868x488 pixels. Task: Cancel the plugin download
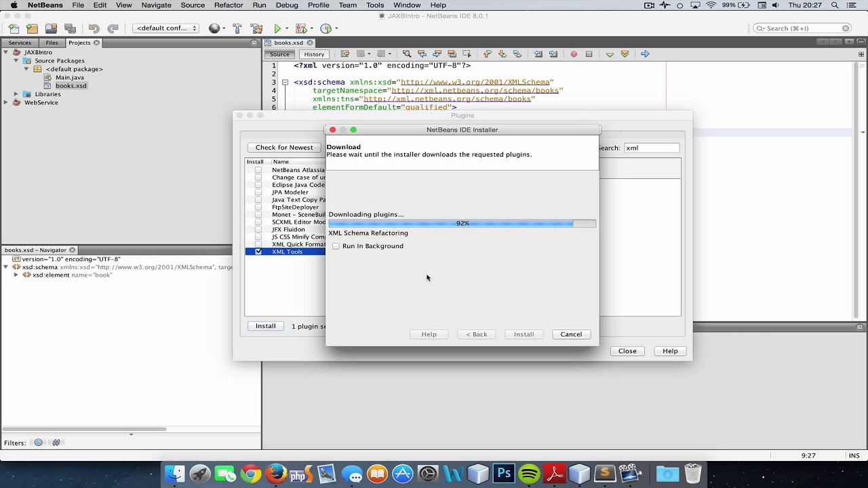(x=571, y=334)
